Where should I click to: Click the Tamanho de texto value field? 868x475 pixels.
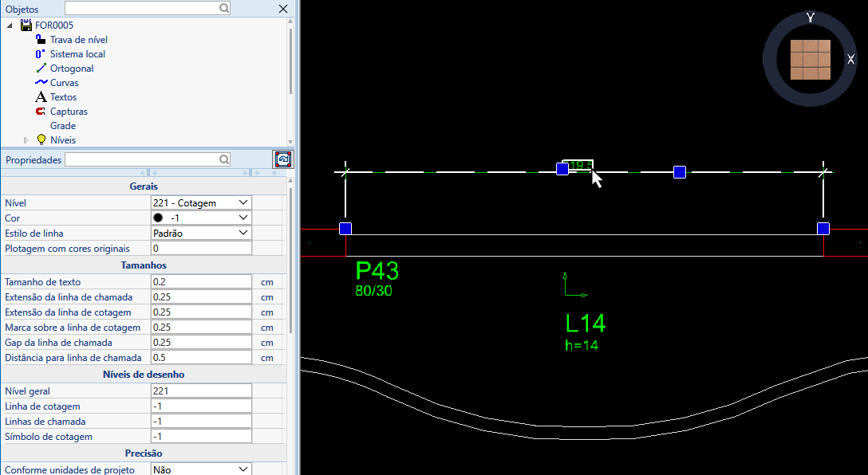click(x=201, y=282)
